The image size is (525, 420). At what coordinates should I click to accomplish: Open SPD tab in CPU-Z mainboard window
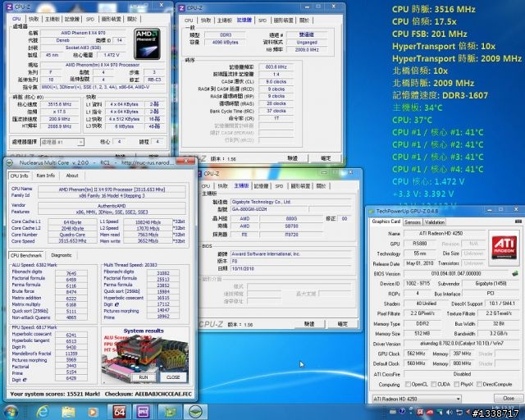pos(279,186)
